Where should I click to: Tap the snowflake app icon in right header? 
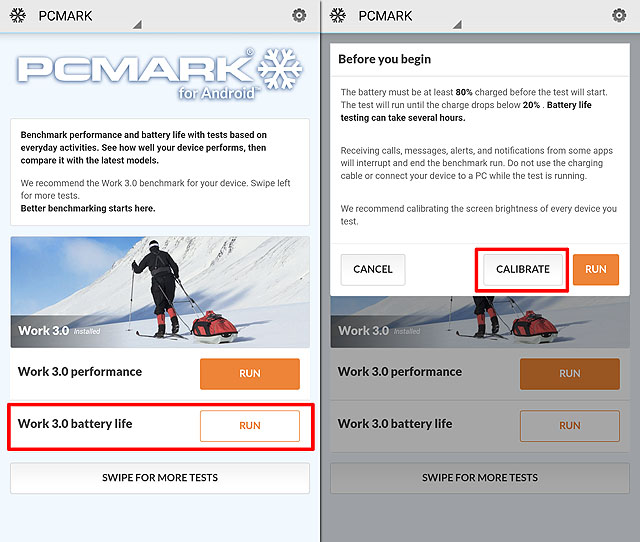pos(338,16)
